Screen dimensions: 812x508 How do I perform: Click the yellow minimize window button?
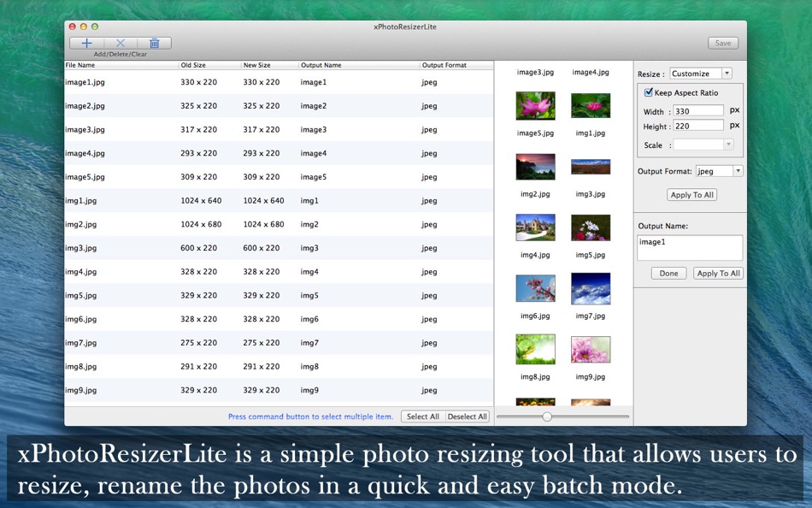pos(84,27)
